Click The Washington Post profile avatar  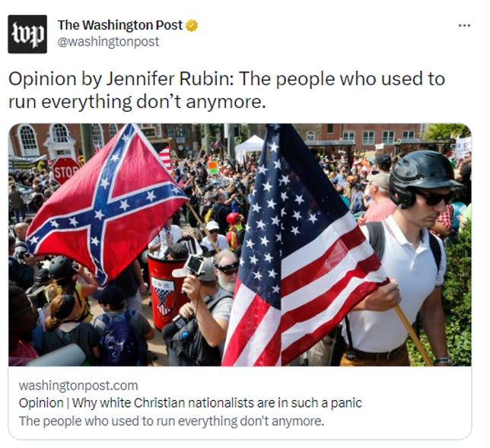tap(27, 34)
